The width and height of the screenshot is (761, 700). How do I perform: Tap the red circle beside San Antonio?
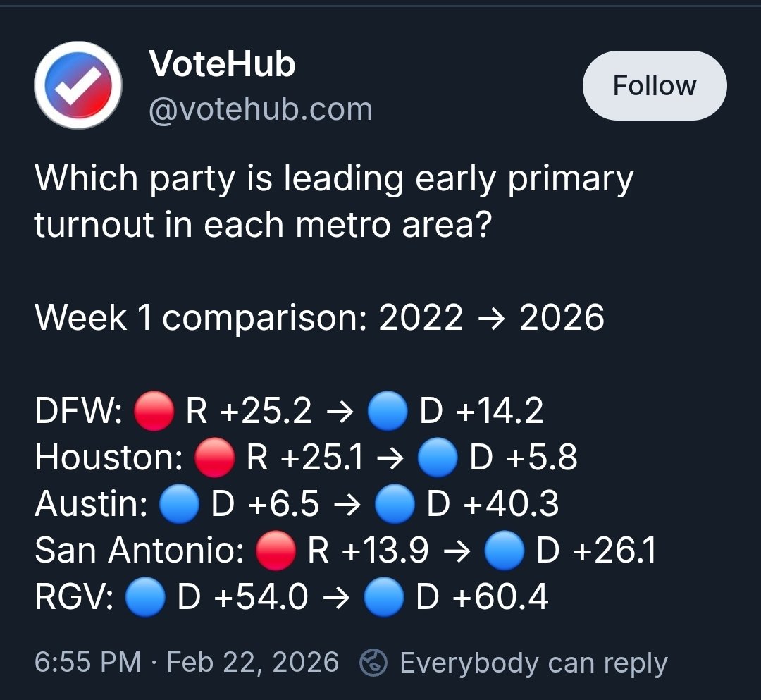tap(276, 551)
